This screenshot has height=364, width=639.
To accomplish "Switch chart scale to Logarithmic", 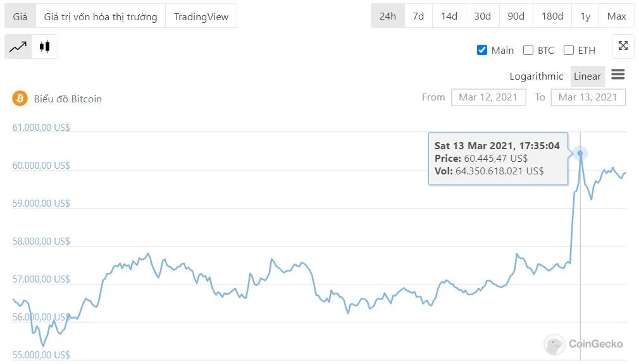I will (x=537, y=76).
